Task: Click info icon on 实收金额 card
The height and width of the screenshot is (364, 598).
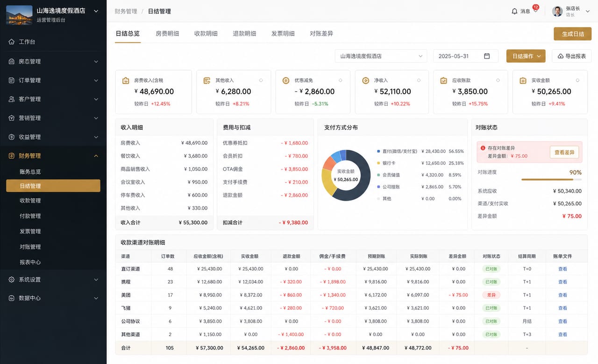Action: tap(578, 80)
